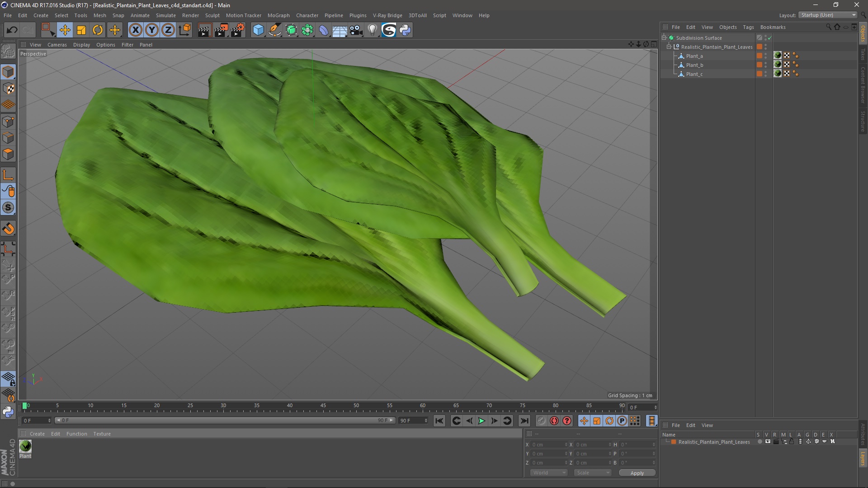This screenshot has width=868, height=488.
Task: Select Plant_a object
Action: [694, 56]
